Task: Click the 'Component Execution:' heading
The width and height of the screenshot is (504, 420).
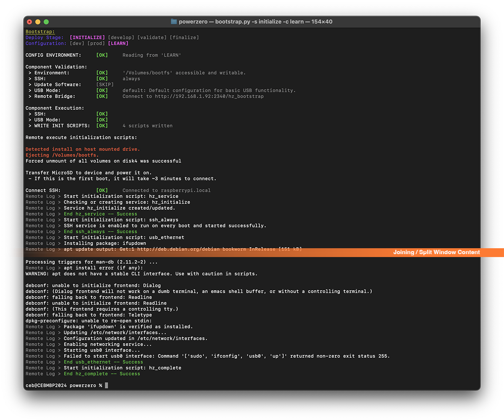Action: point(55,108)
